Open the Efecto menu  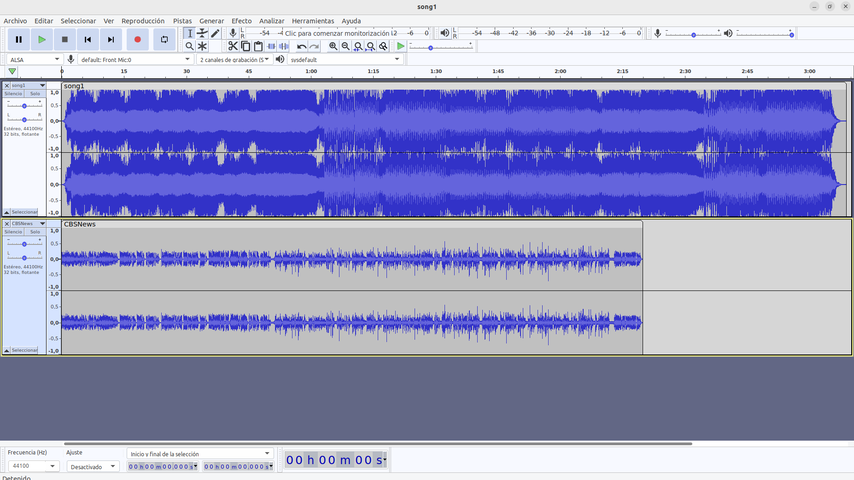242,20
